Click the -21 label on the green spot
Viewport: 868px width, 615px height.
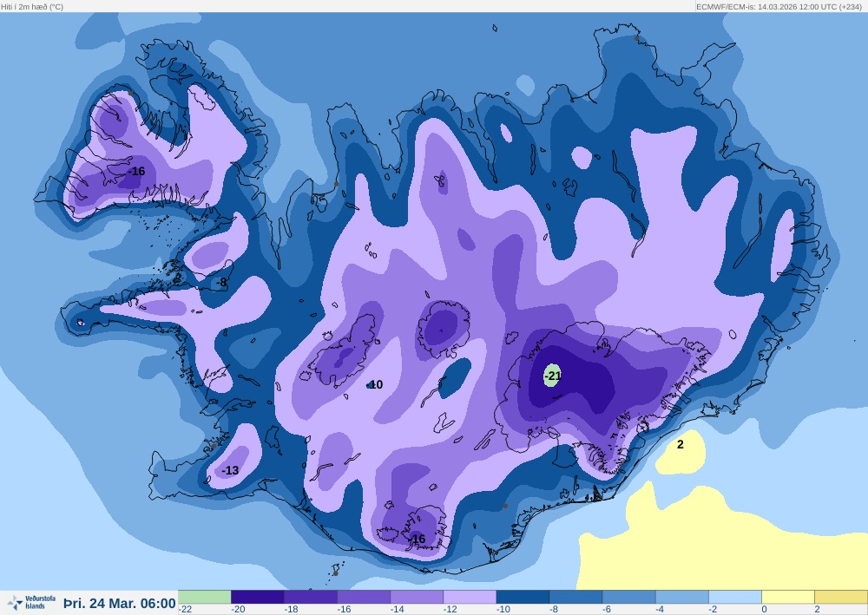tap(553, 376)
